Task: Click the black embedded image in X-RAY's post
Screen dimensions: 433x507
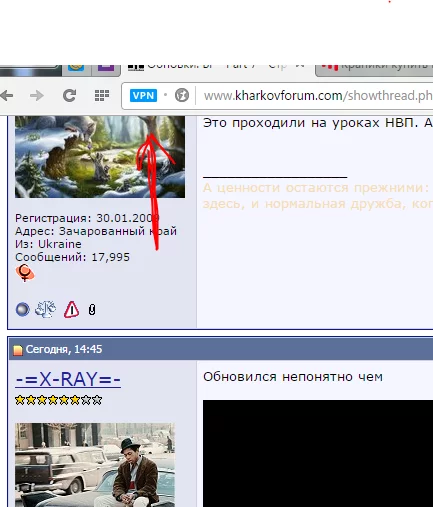Action: (318, 453)
